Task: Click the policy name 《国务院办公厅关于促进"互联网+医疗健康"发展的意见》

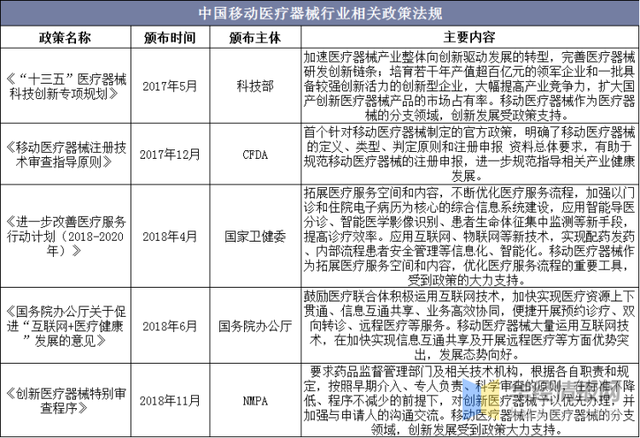Action: 66,326
